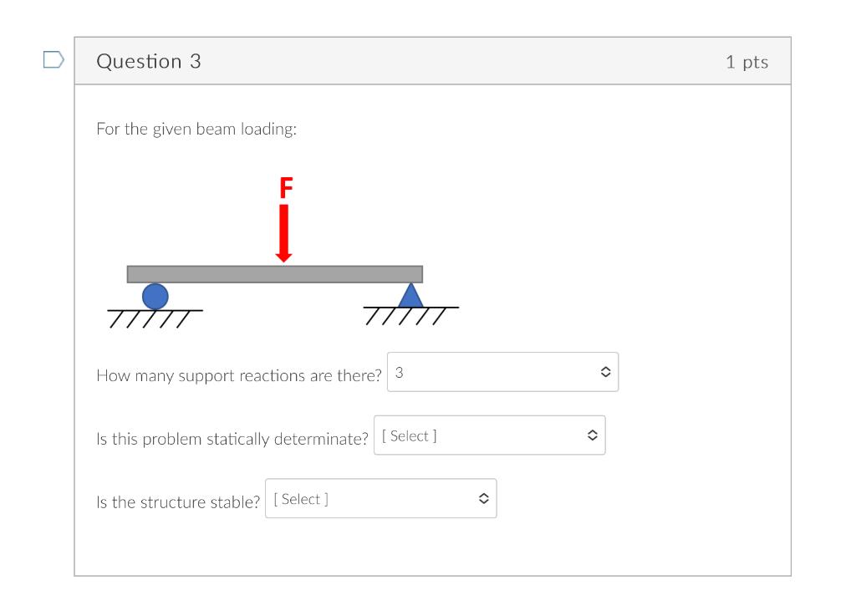The width and height of the screenshot is (856, 616).
Task: Click the chevron on the stability dropdown
Action: 483,498
